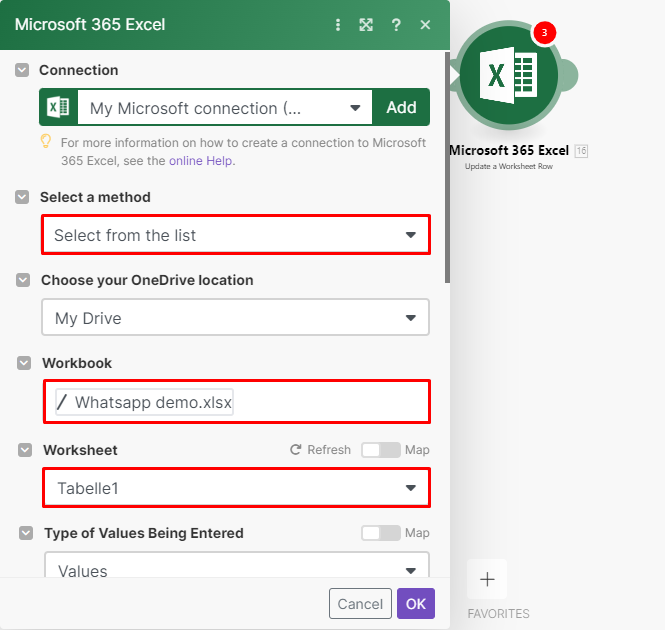The height and width of the screenshot is (630, 665).
Task: Collapse the Select a method section
Action: (x=22, y=197)
